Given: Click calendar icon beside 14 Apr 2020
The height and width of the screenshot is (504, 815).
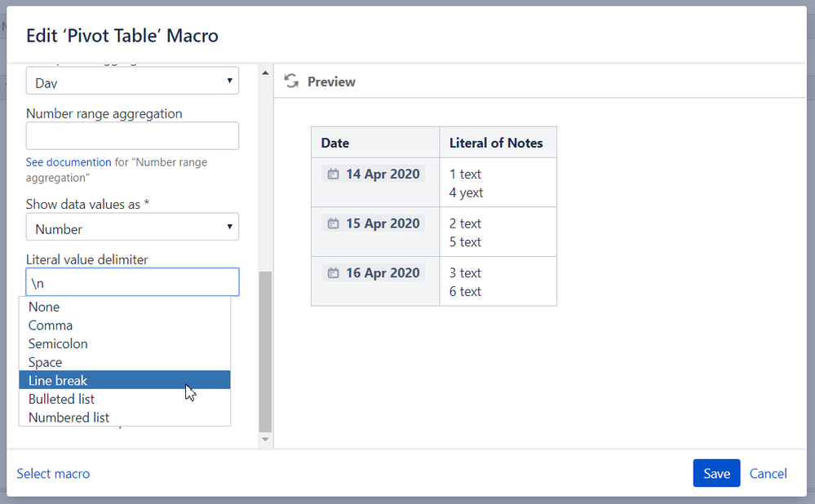Looking at the screenshot, I should tap(333, 174).
